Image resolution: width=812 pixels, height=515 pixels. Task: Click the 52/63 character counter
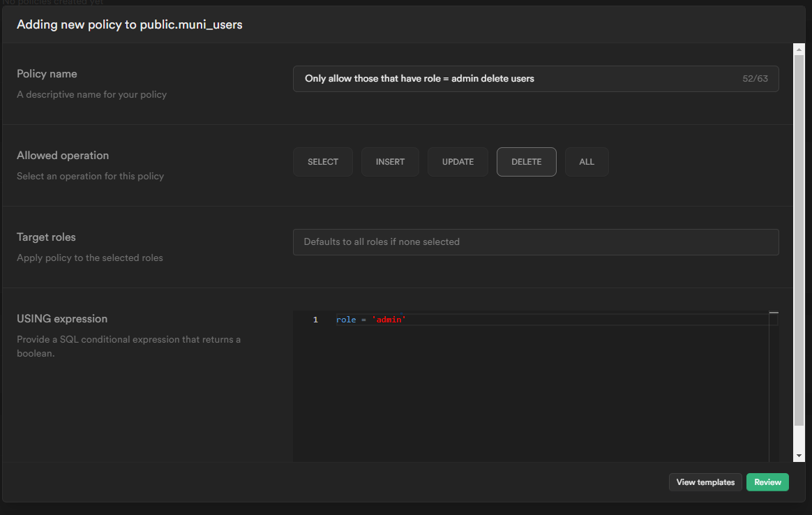pos(755,79)
